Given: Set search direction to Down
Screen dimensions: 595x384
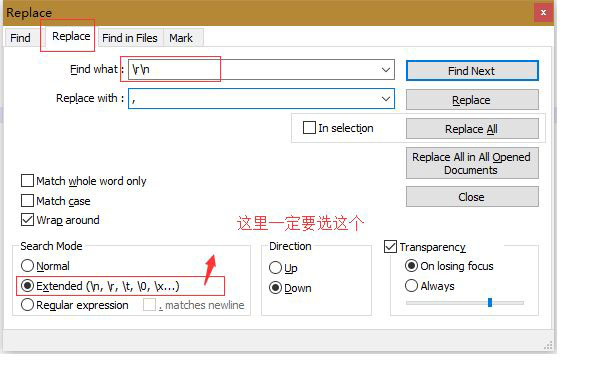Looking at the screenshot, I should click(x=275, y=288).
